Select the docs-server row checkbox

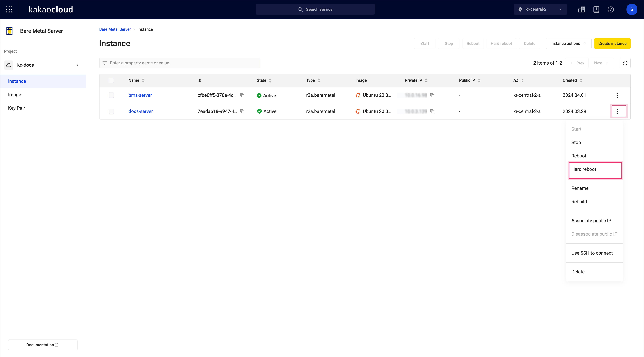click(111, 111)
